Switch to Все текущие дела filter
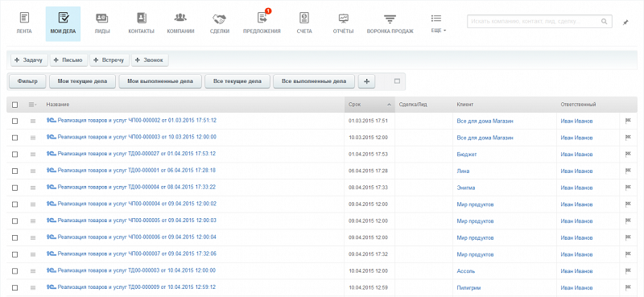Viewport: 644px width, 297px height. 237,81
